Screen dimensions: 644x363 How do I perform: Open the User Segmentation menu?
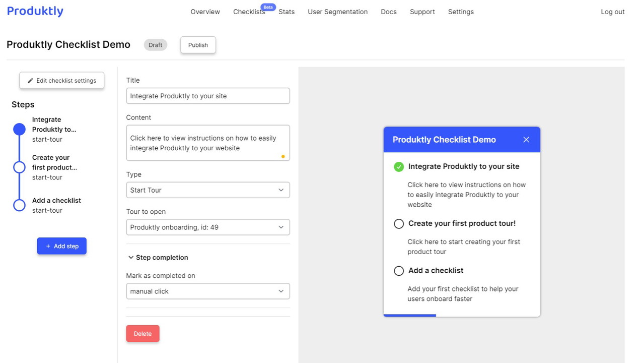pyautogui.click(x=337, y=12)
